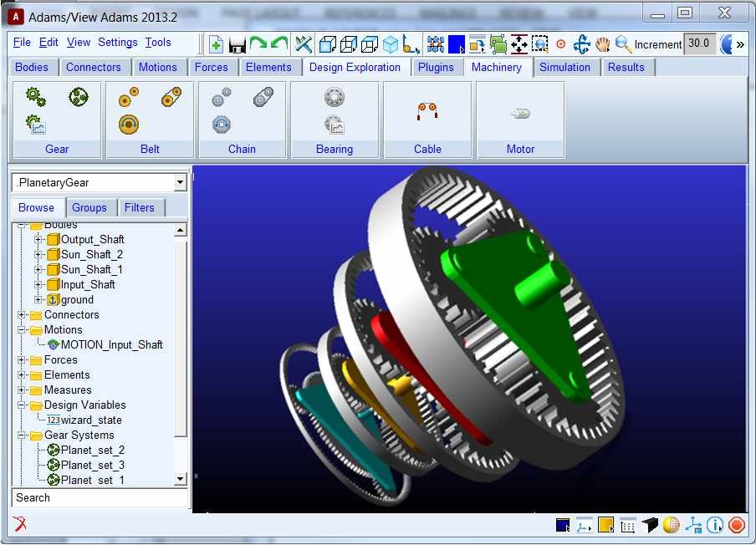Select MOTION_Input_Shaft in the tree
Viewport: 756px width, 545px height.
pos(111,345)
